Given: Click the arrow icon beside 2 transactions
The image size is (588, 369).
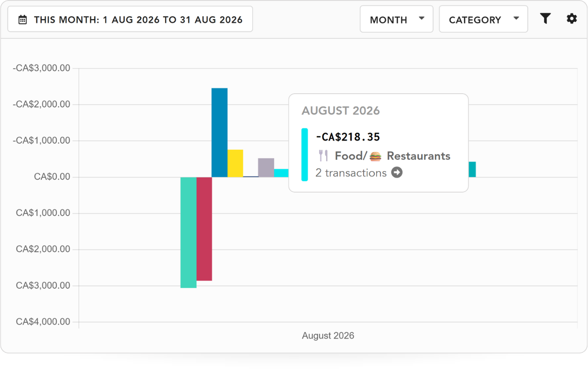Looking at the screenshot, I should pos(397,173).
